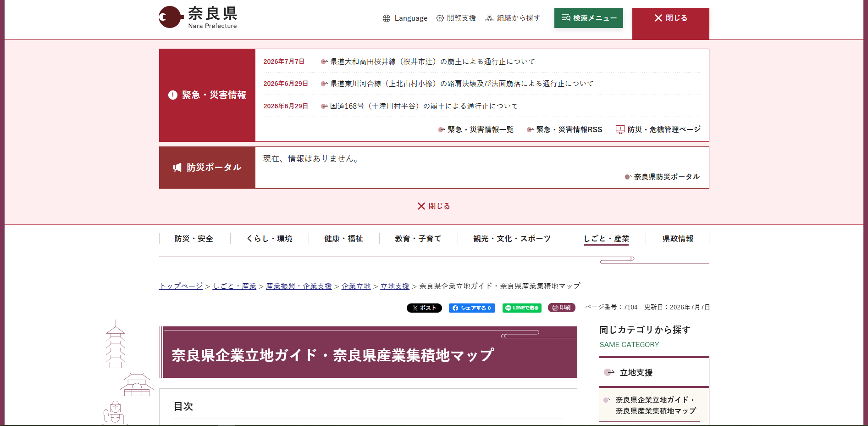Print page using 印刷 button

(x=561, y=308)
